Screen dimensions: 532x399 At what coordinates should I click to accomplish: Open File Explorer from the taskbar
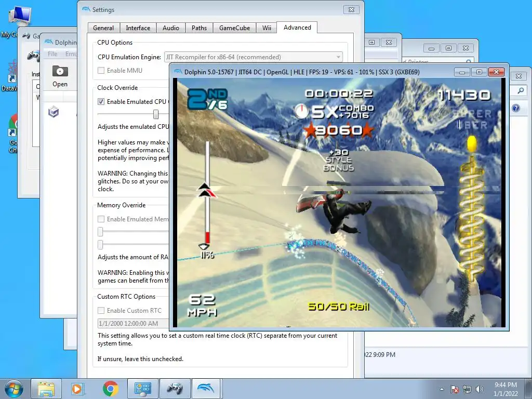click(x=46, y=389)
